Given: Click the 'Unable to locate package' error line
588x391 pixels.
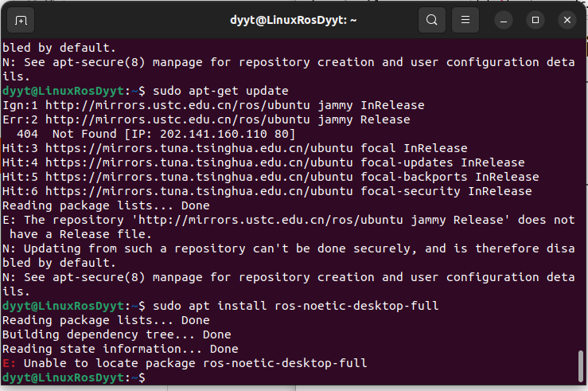Looking at the screenshot, I should tap(185, 363).
